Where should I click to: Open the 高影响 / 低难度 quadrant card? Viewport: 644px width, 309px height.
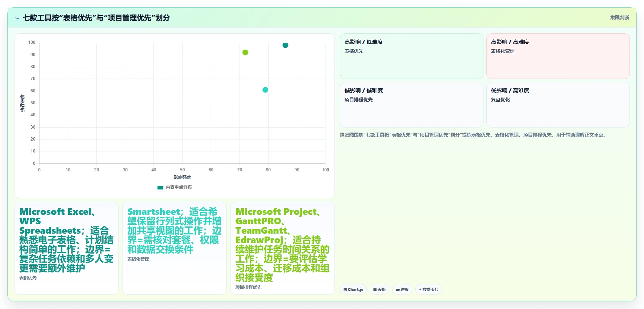[412, 56]
